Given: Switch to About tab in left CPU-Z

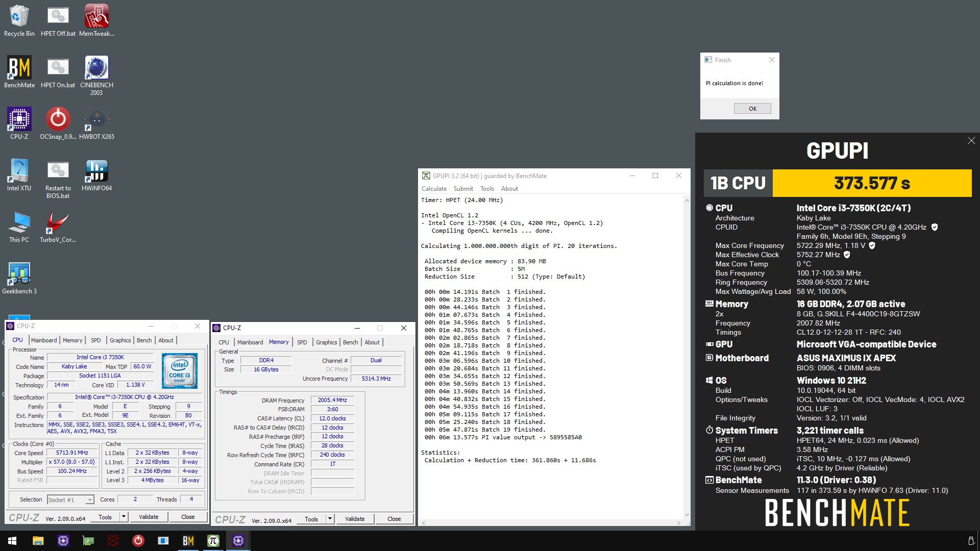Looking at the screenshot, I should tap(166, 340).
